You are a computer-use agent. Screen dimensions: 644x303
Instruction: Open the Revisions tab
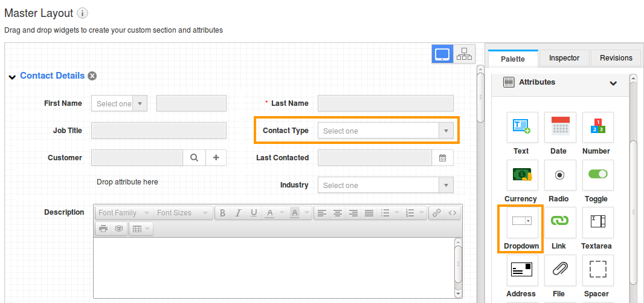pos(616,58)
